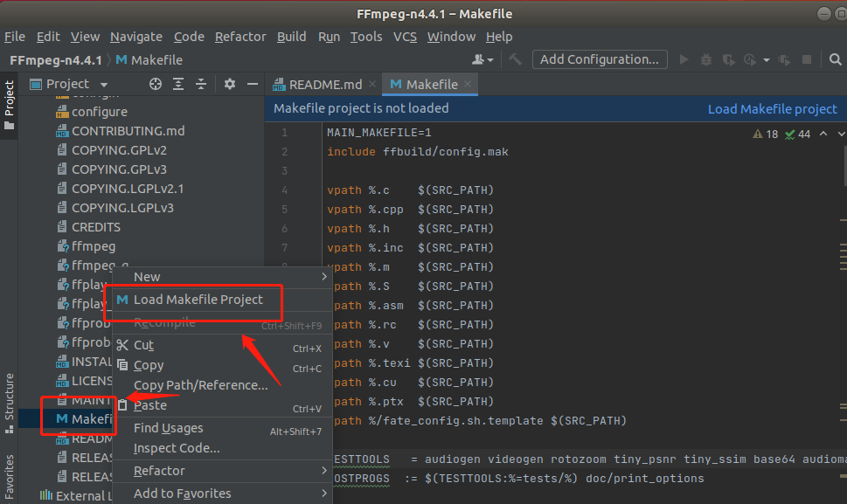Click the Stop button icon in toolbar
This screenshot has width=847, height=504.
pos(806,59)
